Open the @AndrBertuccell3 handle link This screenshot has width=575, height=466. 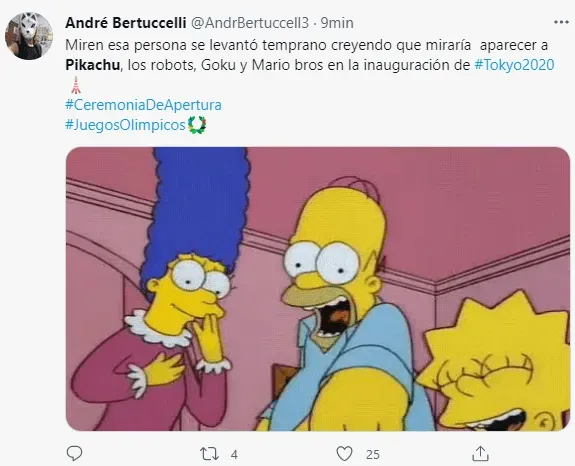[250, 23]
